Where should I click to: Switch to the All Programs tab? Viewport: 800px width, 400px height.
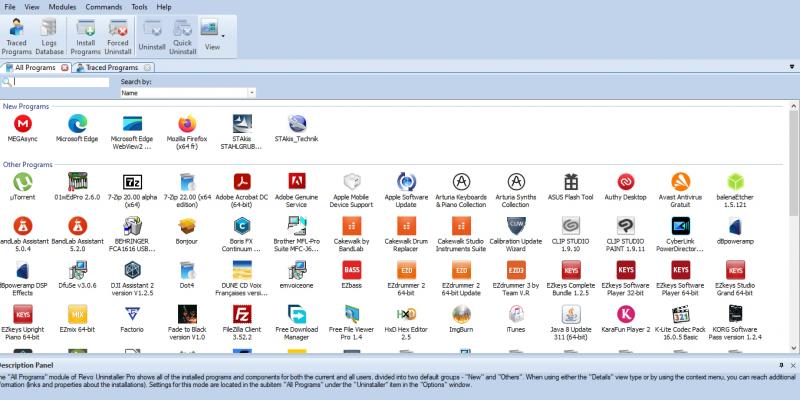click(x=35, y=67)
